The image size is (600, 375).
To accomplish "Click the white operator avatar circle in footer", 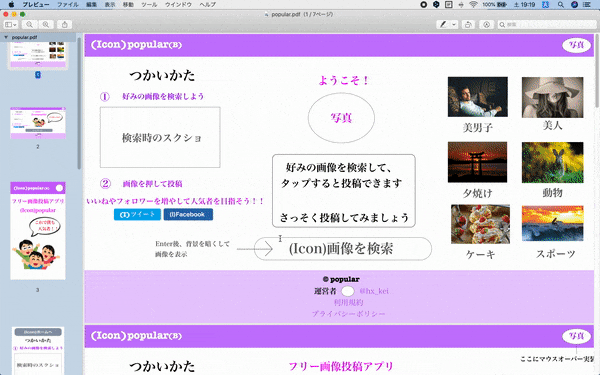I will (347, 291).
